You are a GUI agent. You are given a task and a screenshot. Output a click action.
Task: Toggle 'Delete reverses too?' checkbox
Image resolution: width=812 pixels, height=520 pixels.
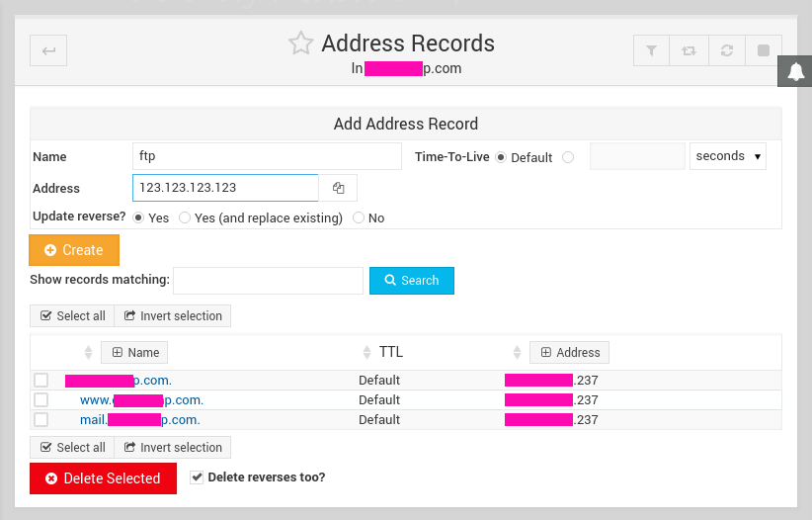point(198,477)
